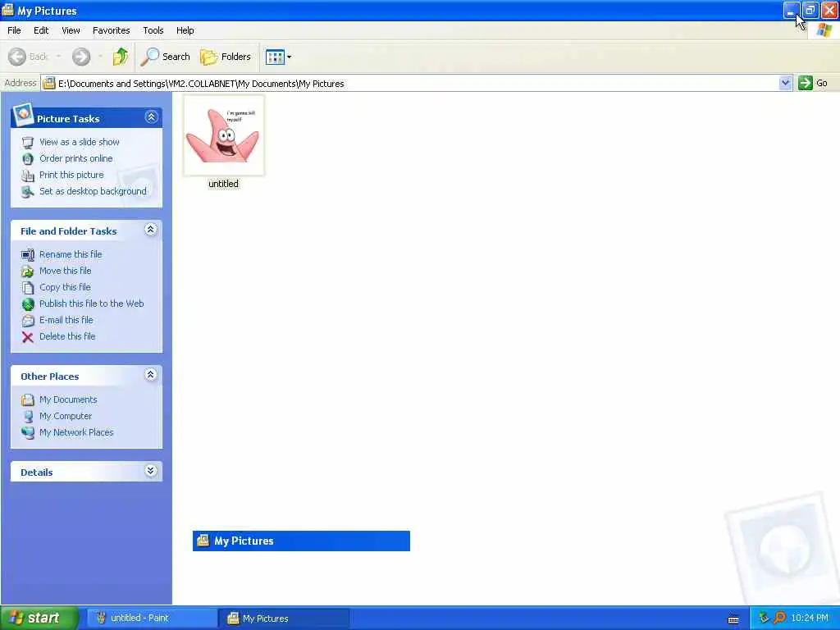Open the Back history dropdown arrow

[x=58, y=57]
